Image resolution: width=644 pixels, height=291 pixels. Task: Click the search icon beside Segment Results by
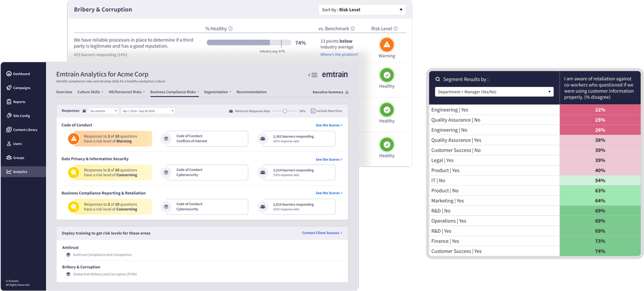pyautogui.click(x=438, y=79)
